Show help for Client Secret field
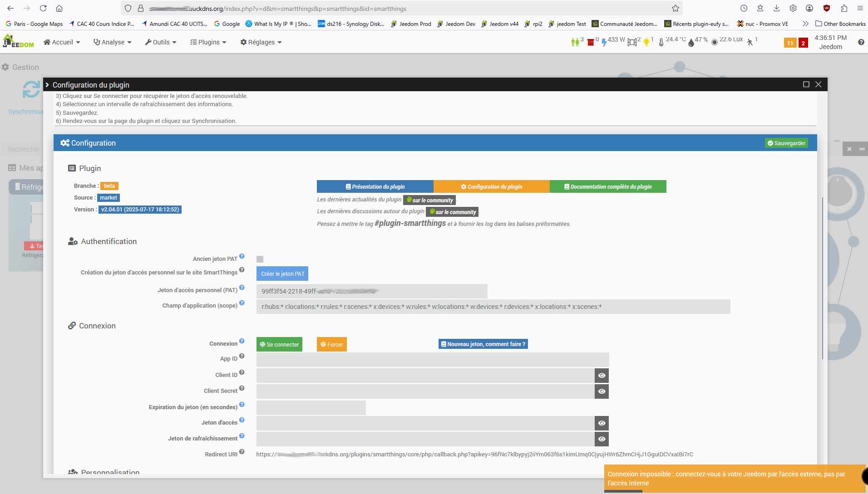This screenshot has width=868, height=494. point(242,388)
